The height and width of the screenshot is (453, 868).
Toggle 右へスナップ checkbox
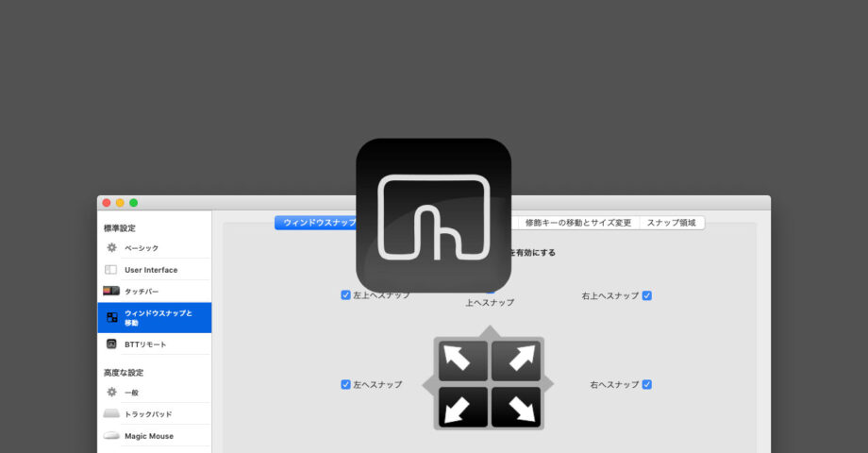(x=646, y=384)
